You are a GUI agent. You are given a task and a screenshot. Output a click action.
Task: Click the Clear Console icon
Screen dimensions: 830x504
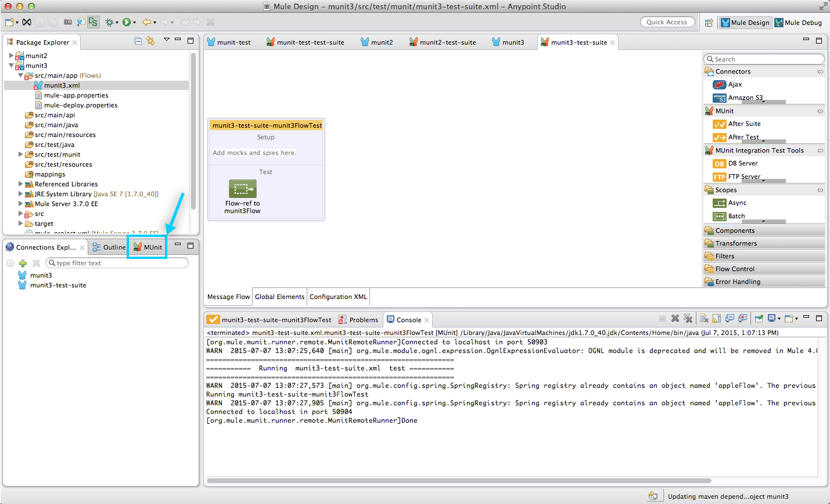[704, 319]
